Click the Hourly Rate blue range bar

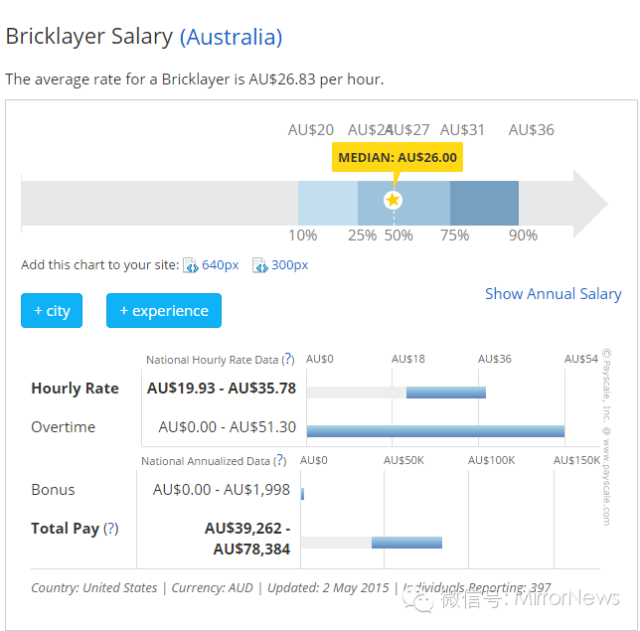pyautogui.click(x=446, y=393)
